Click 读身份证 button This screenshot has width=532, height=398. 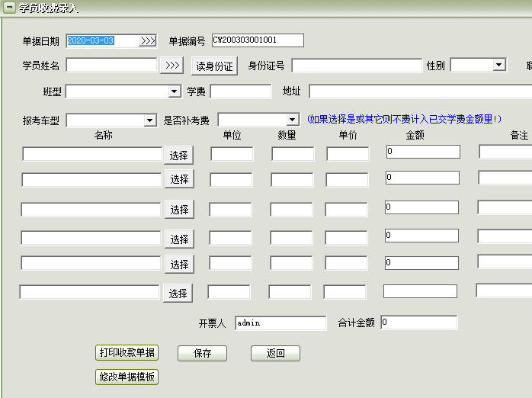214,66
